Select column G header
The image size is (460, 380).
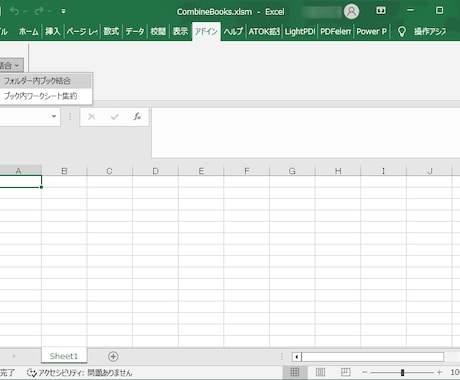coord(292,171)
